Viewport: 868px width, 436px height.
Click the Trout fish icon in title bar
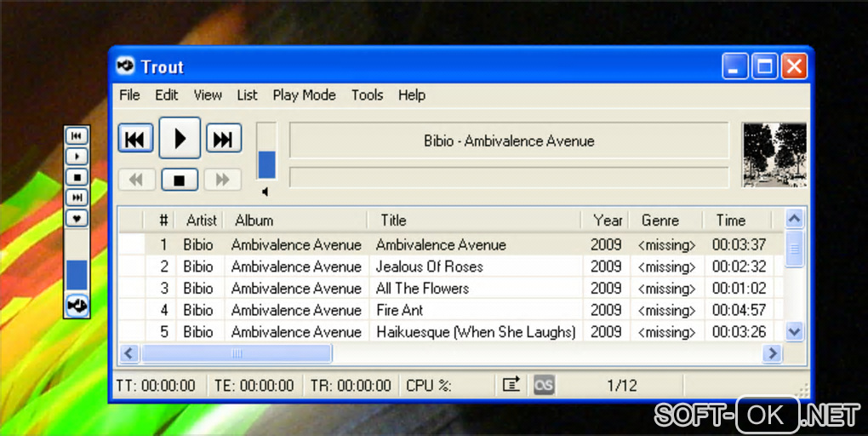126,66
